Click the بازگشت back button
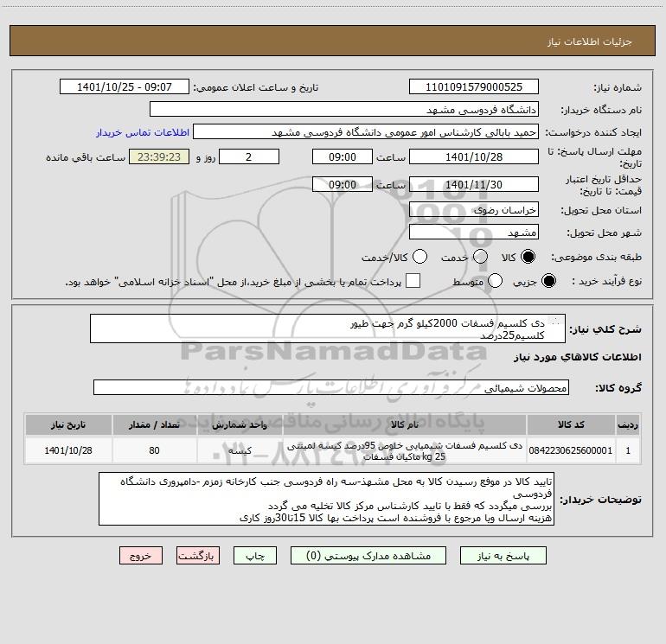This screenshot has height=644, width=666. click(198, 556)
